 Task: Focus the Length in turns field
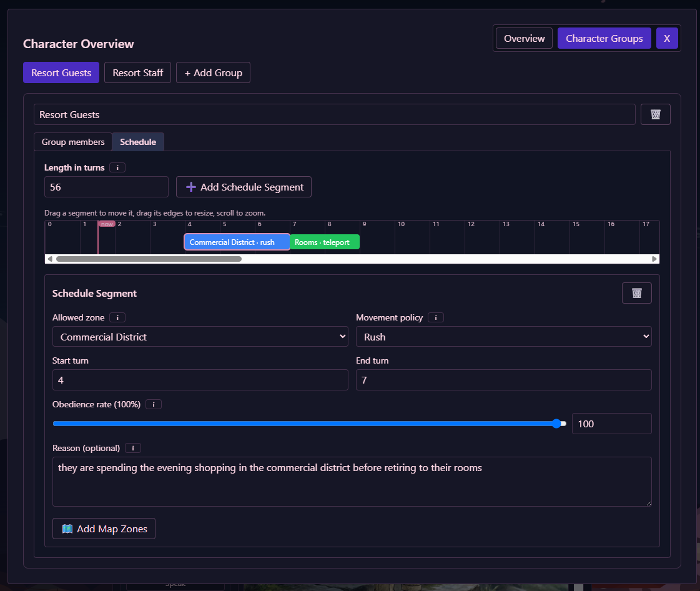point(106,187)
